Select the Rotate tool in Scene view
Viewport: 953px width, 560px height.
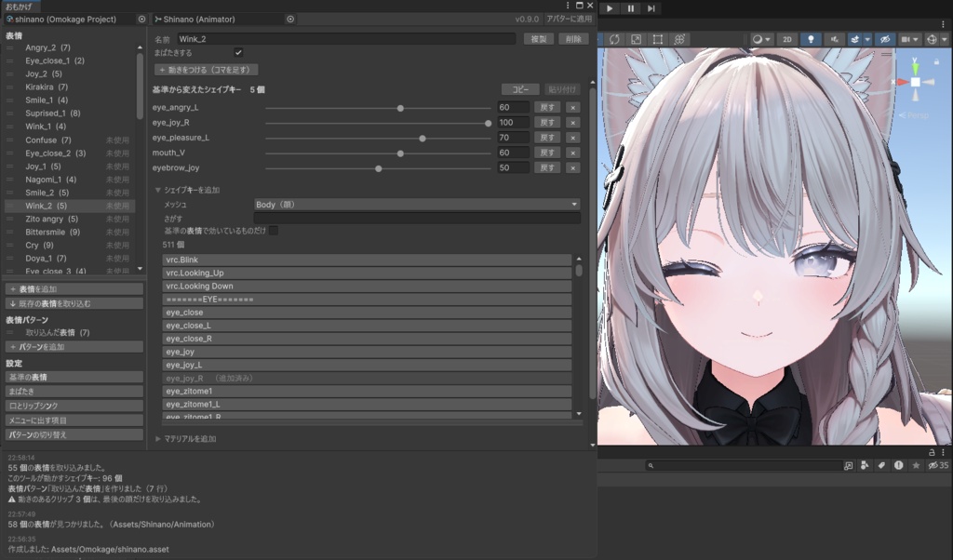coord(614,39)
